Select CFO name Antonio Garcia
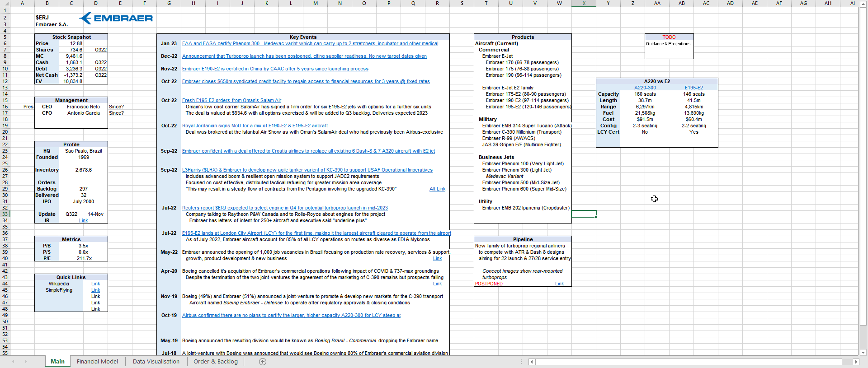The width and height of the screenshot is (868, 368). pos(84,113)
